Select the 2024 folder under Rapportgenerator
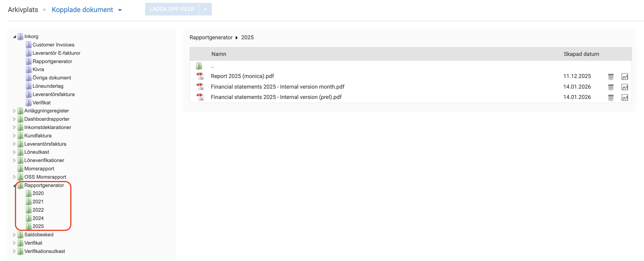 click(x=38, y=218)
